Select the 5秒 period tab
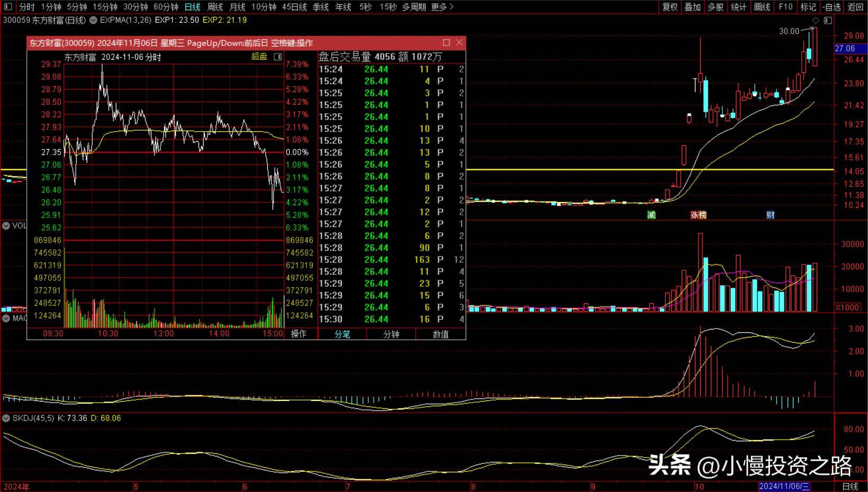 click(x=365, y=7)
